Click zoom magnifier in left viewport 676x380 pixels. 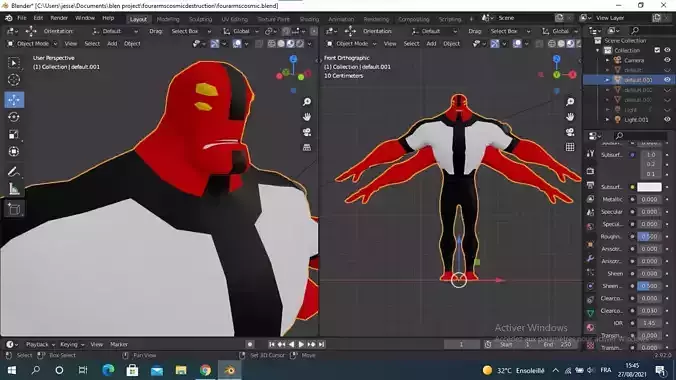[x=307, y=102]
